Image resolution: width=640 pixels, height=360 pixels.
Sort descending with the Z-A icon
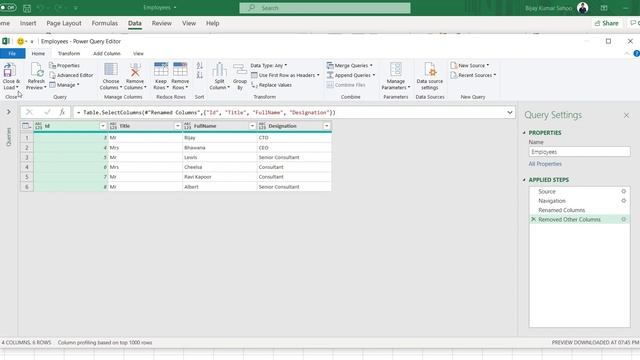pyautogui.click(x=200, y=75)
